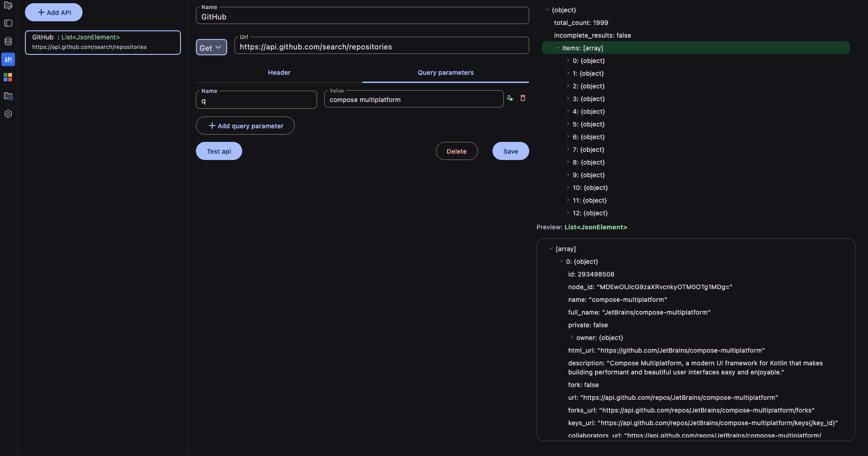Expand the 3: {object} tree item
Viewport: 868px width, 456px height.
coord(568,99)
